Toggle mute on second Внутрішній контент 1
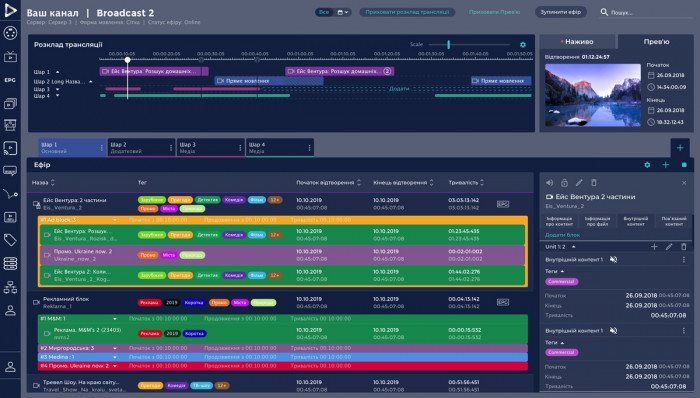Image resolution: width=700 pixels, height=398 pixels. [613, 331]
